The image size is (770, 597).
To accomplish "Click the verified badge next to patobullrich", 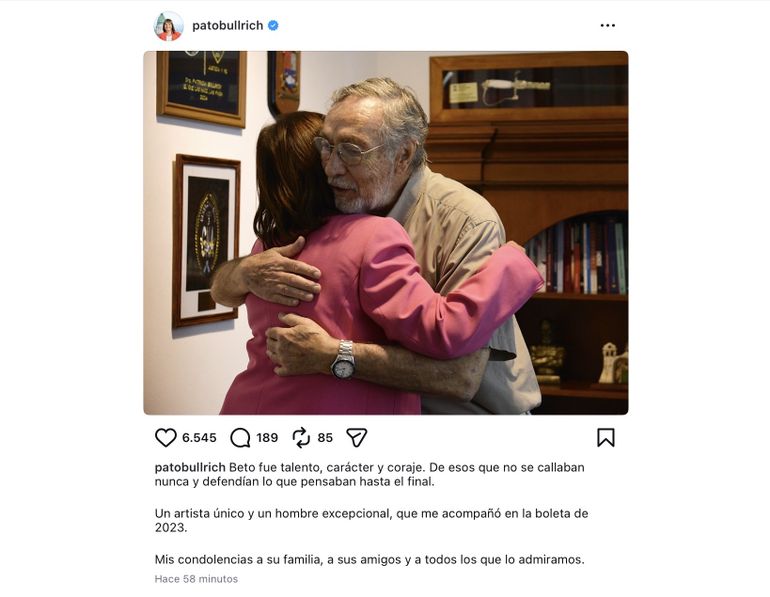I will (x=273, y=26).
